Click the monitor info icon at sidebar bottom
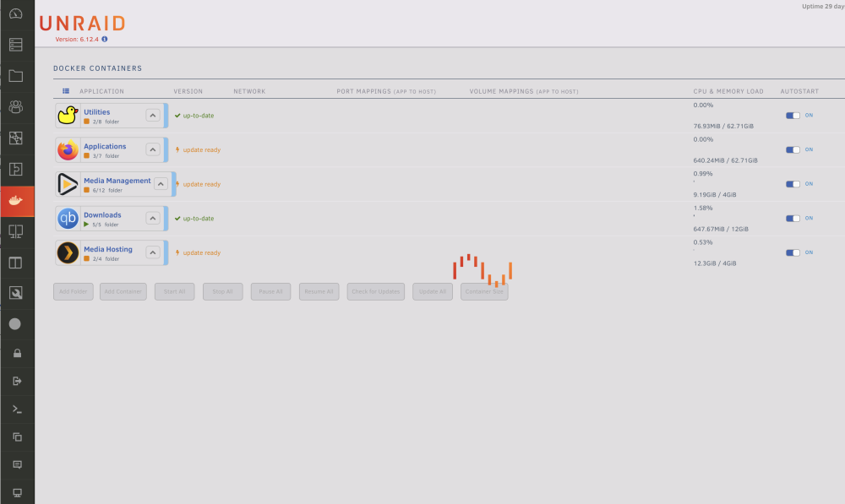 pyautogui.click(x=17, y=493)
